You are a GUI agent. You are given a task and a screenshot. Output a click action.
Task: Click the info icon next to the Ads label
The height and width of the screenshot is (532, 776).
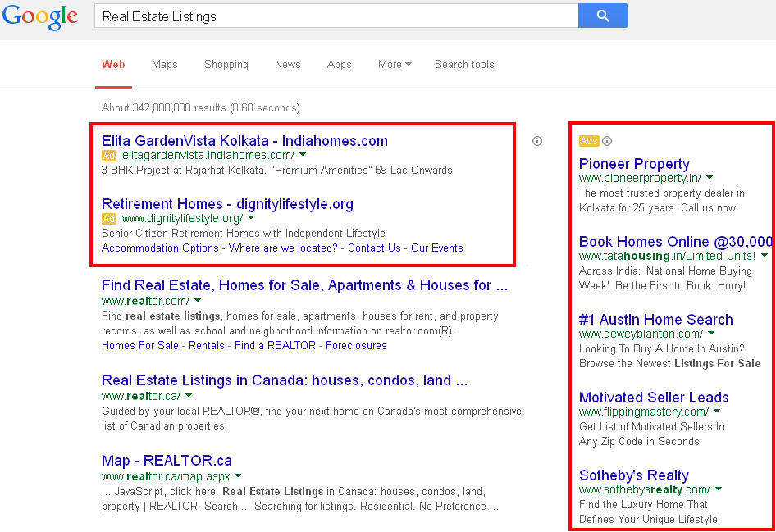(605, 140)
